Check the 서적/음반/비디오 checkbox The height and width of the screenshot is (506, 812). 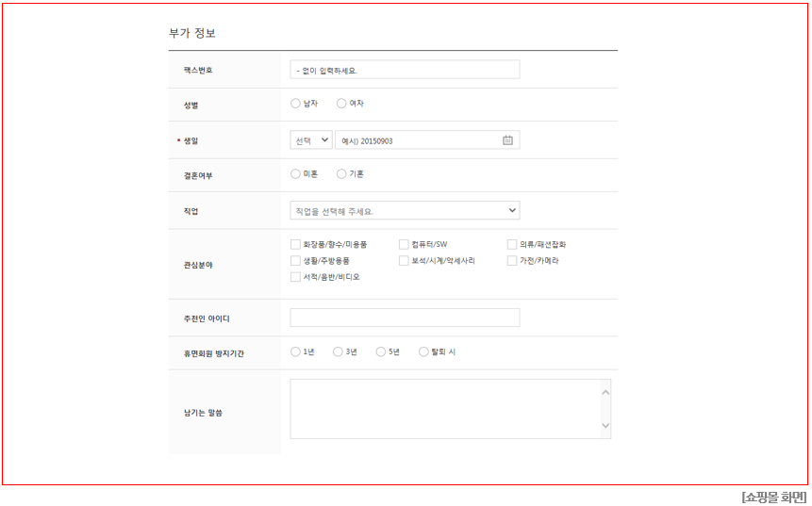click(x=295, y=277)
